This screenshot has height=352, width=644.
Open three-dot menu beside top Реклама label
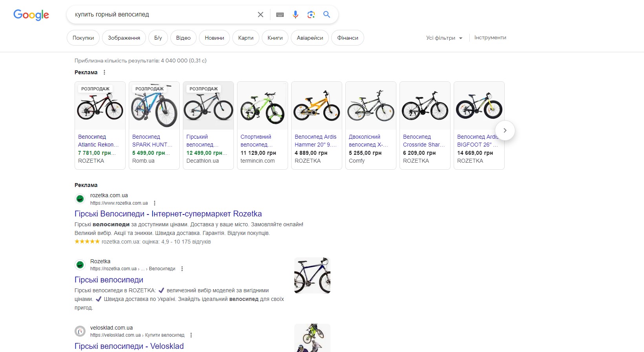[104, 72]
